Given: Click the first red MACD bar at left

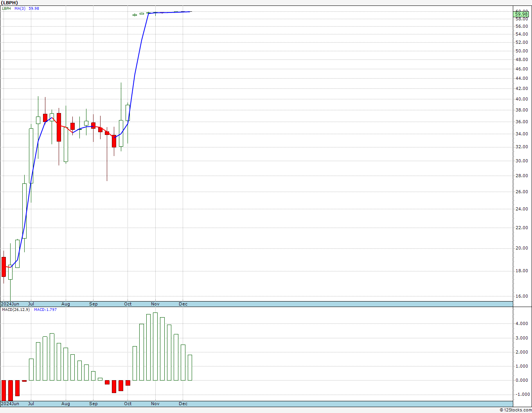Looking at the screenshot, I should (x=4, y=390).
